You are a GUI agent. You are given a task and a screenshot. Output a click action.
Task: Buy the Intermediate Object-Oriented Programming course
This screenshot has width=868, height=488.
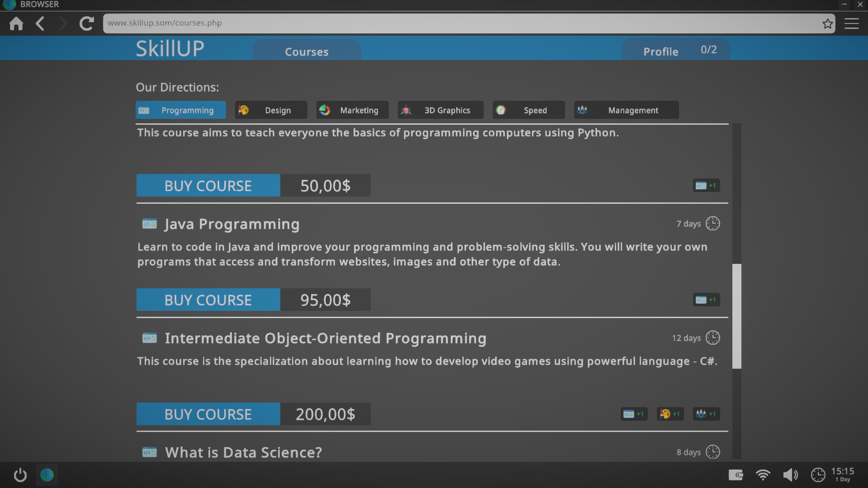[x=208, y=413]
